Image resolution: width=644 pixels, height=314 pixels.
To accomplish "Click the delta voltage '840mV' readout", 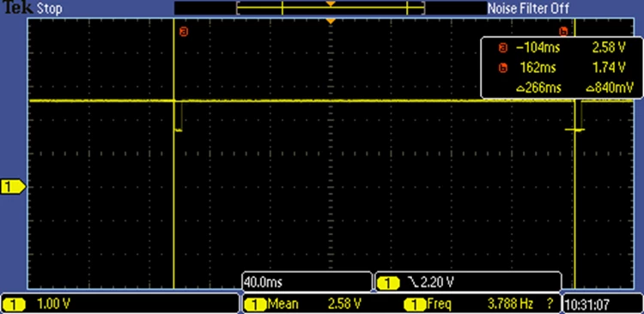I will pyautogui.click(x=610, y=88).
